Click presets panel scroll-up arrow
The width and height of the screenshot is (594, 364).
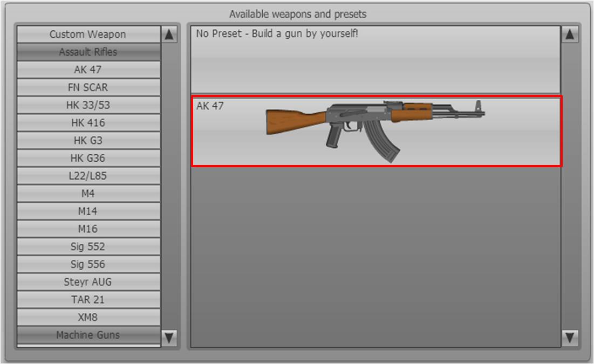tap(570, 35)
